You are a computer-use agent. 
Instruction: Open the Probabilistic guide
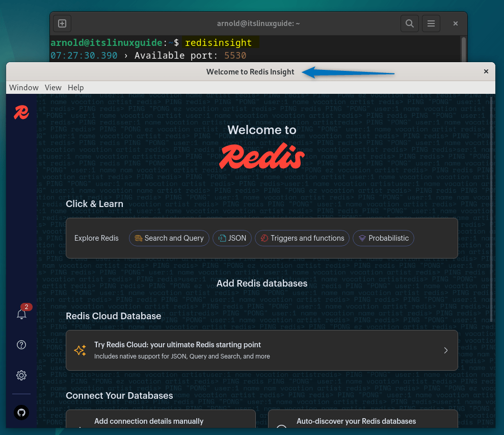[x=383, y=238]
